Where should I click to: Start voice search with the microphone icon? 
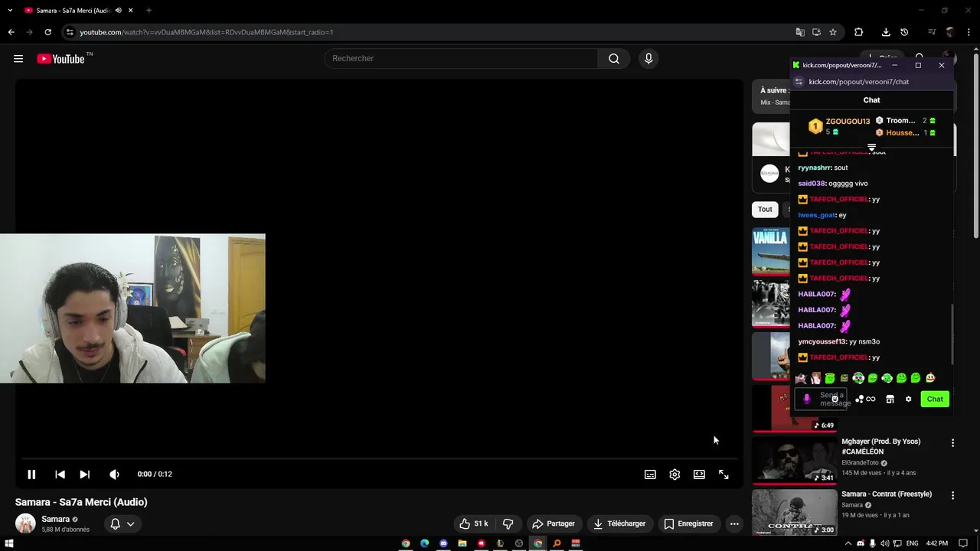648,59
